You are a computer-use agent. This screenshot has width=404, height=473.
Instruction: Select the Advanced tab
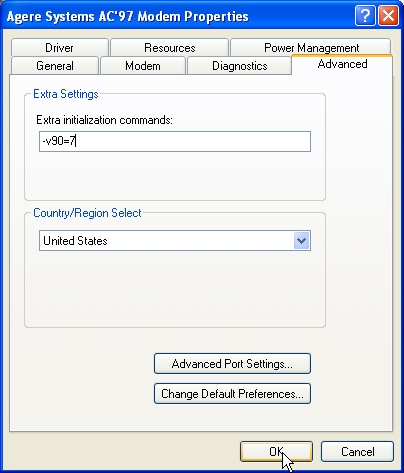point(342,64)
